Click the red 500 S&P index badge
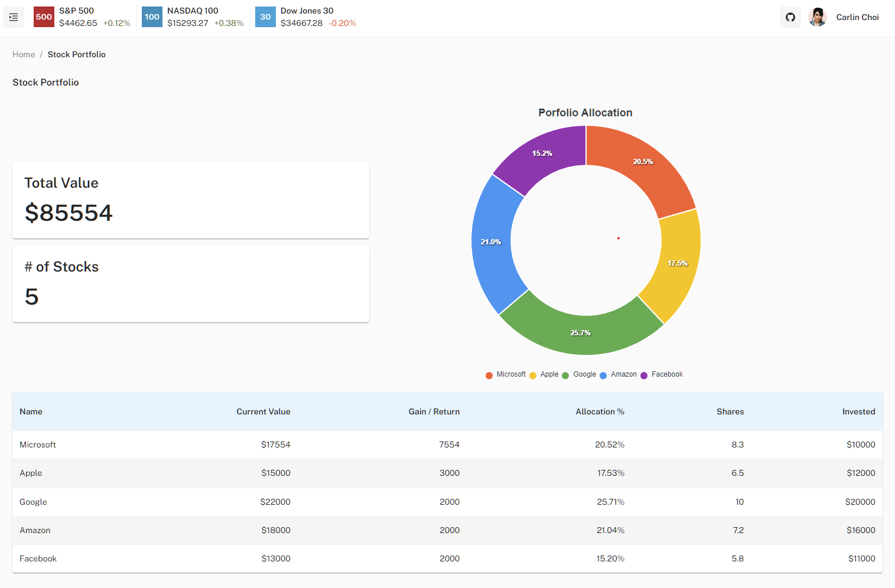895x588 pixels. (x=44, y=17)
